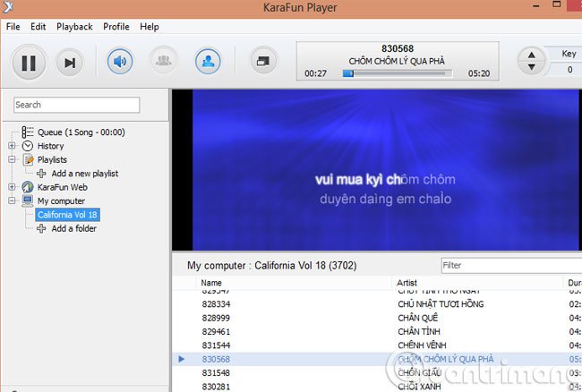Click plus icon beside Add a new playlist
This screenshot has height=392, width=582.
(x=41, y=174)
